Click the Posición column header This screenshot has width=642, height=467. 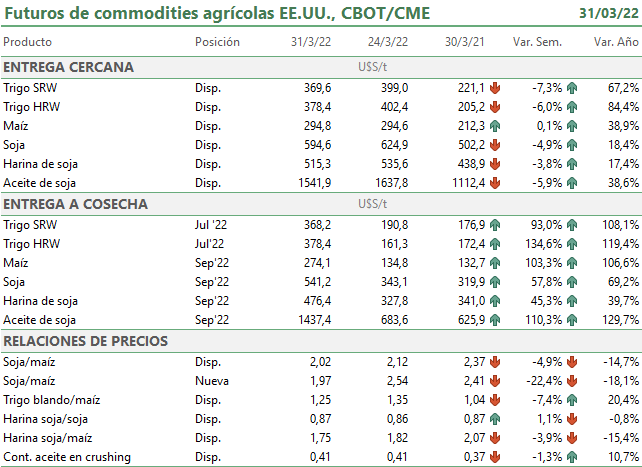[217, 42]
